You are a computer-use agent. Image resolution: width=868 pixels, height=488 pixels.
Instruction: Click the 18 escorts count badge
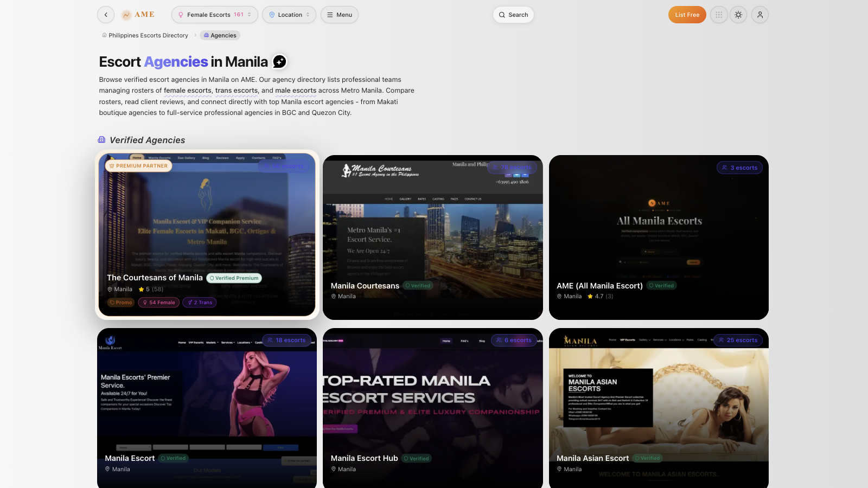(287, 341)
